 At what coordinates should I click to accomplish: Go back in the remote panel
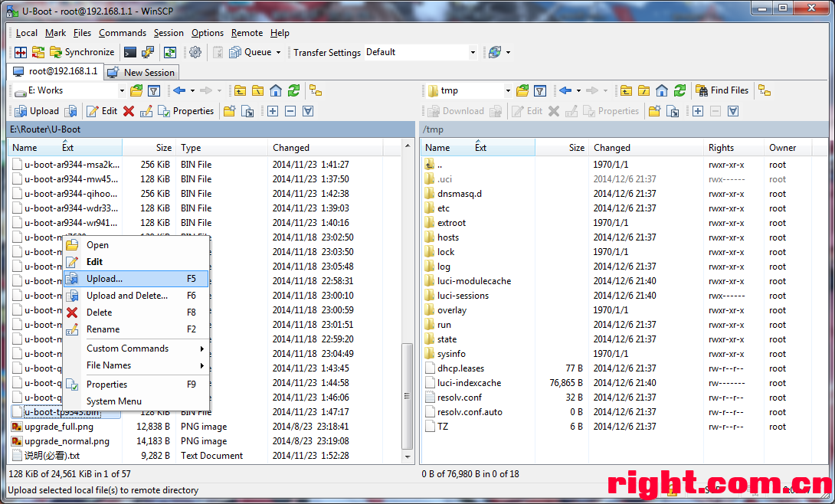565,91
